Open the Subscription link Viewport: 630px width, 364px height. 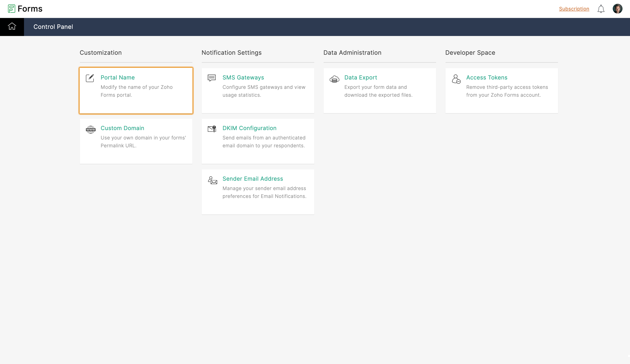click(x=574, y=9)
